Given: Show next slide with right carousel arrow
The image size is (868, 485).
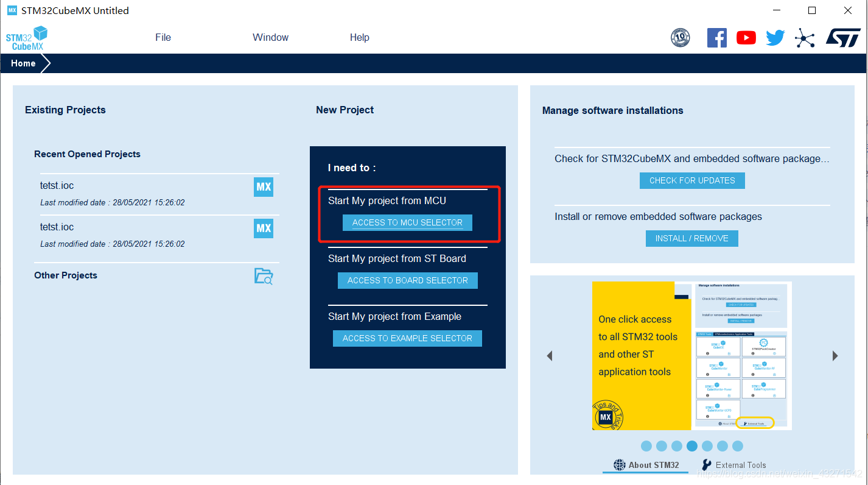Looking at the screenshot, I should (x=835, y=356).
